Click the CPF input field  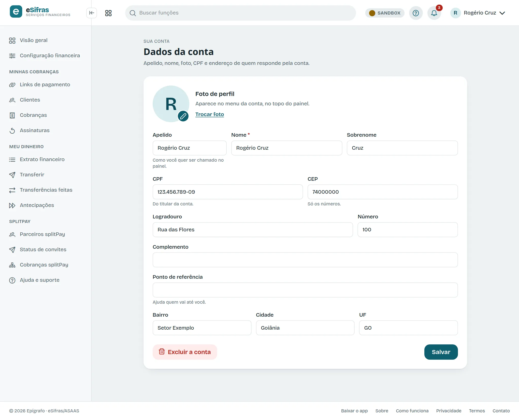tap(228, 192)
